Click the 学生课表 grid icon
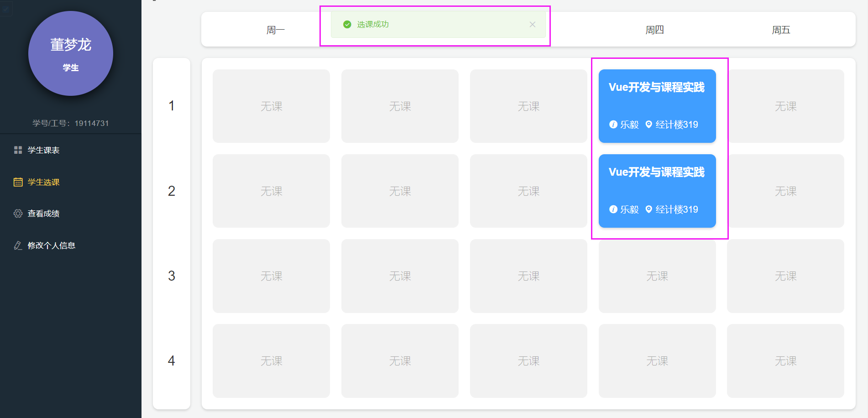This screenshot has height=418, width=868. pyautogui.click(x=18, y=150)
